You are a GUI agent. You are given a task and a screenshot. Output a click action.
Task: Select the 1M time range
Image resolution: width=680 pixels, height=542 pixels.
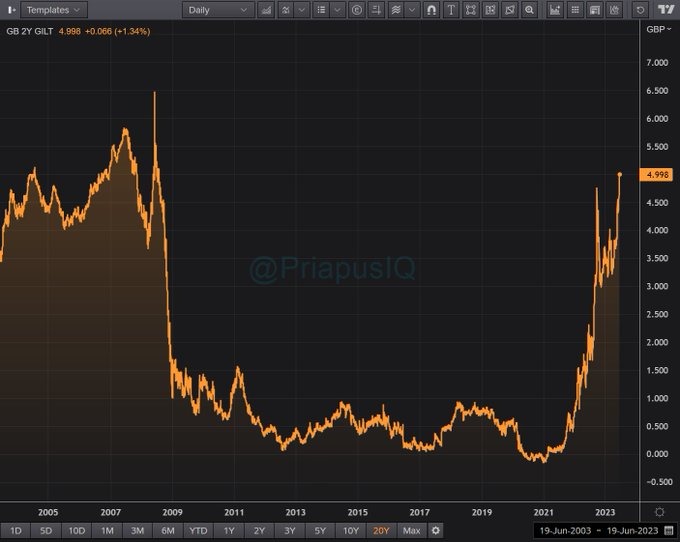[x=107, y=530]
